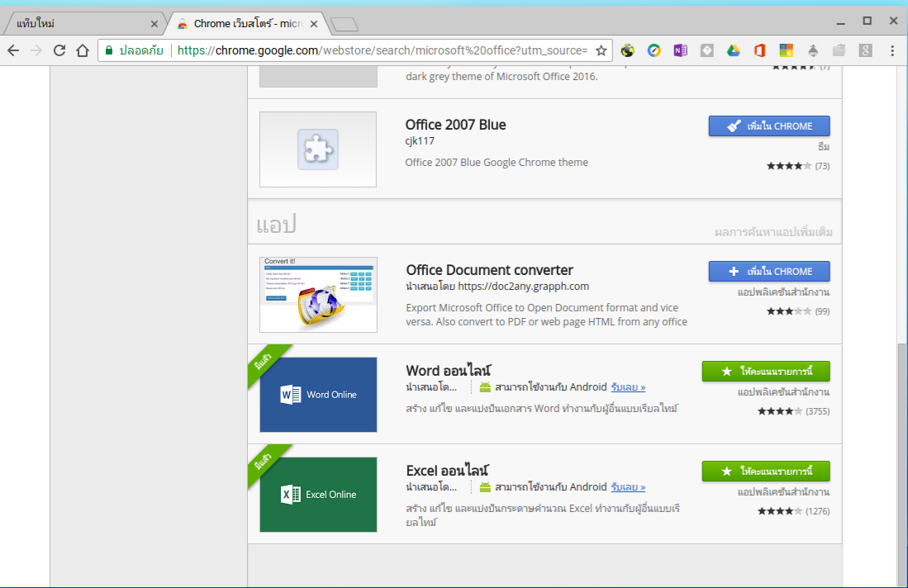This screenshot has width=908, height=588.
Task: Open the Office 2007 Blue title
Action: coord(456,125)
